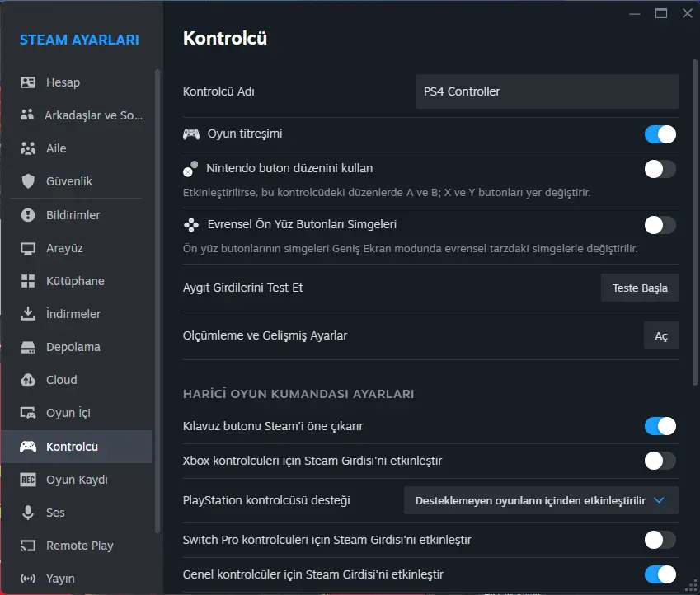Enable Steam Girdisi for Xbox kontrolcüleri
Viewport: 700px width, 595px height.
pos(660,461)
